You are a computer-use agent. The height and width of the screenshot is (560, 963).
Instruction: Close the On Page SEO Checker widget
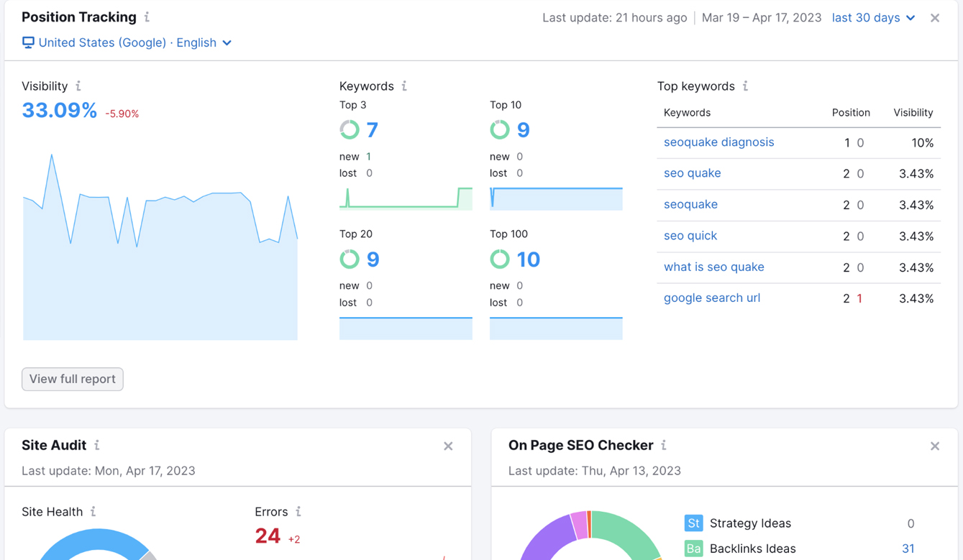coord(935,446)
